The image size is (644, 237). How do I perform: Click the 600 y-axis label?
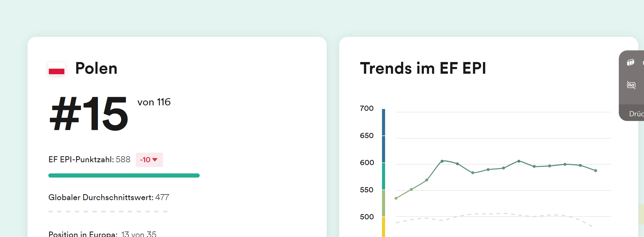pyautogui.click(x=367, y=162)
